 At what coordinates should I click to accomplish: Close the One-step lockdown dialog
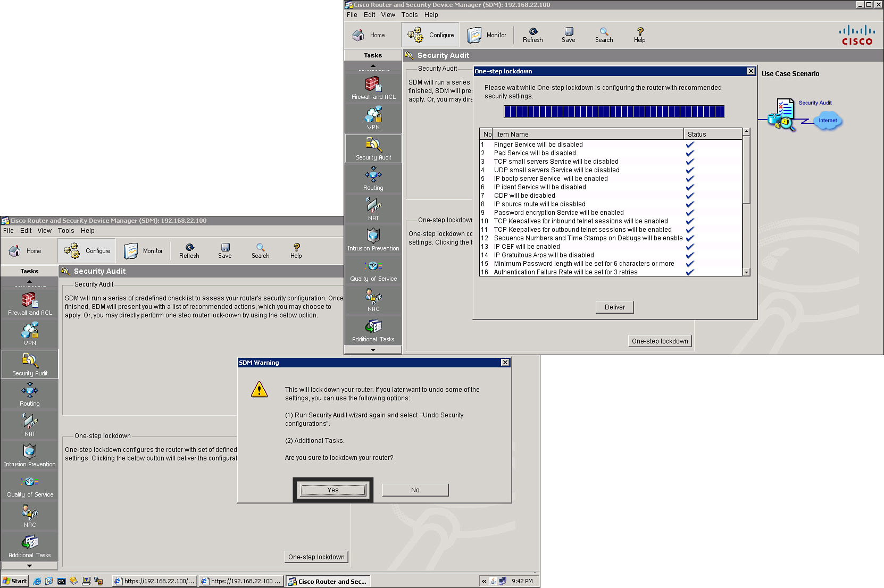tap(751, 71)
